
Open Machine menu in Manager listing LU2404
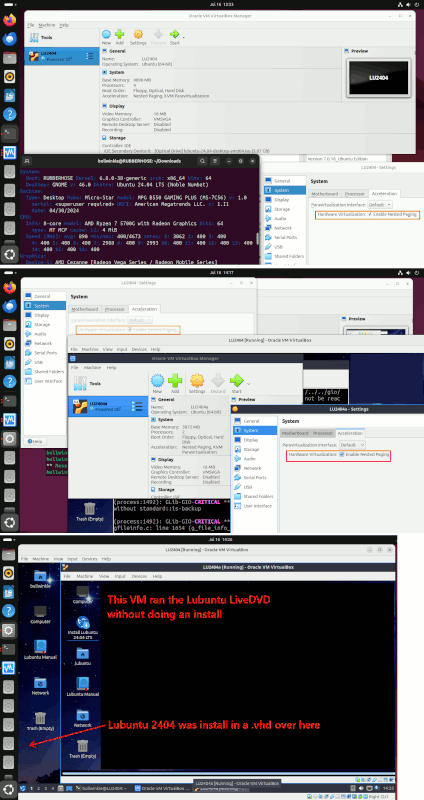point(47,24)
